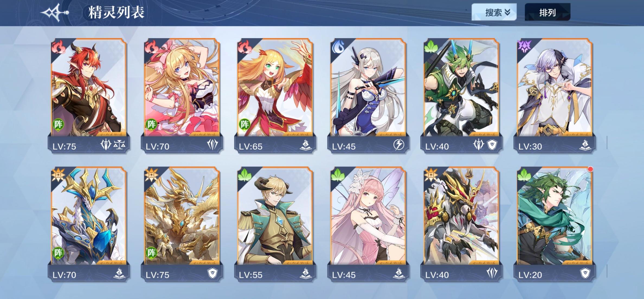Click scales role icon on LV:75 red-haired card
The width and height of the screenshot is (644, 299).
119,145
